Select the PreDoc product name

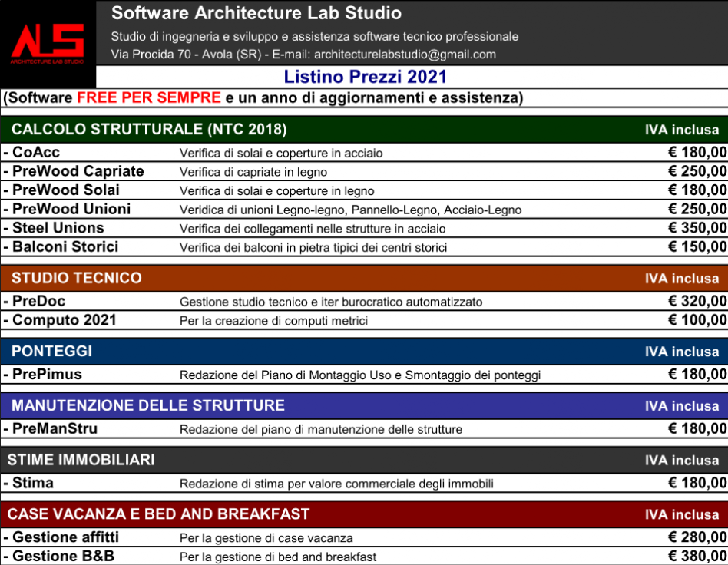(x=39, y=301)
